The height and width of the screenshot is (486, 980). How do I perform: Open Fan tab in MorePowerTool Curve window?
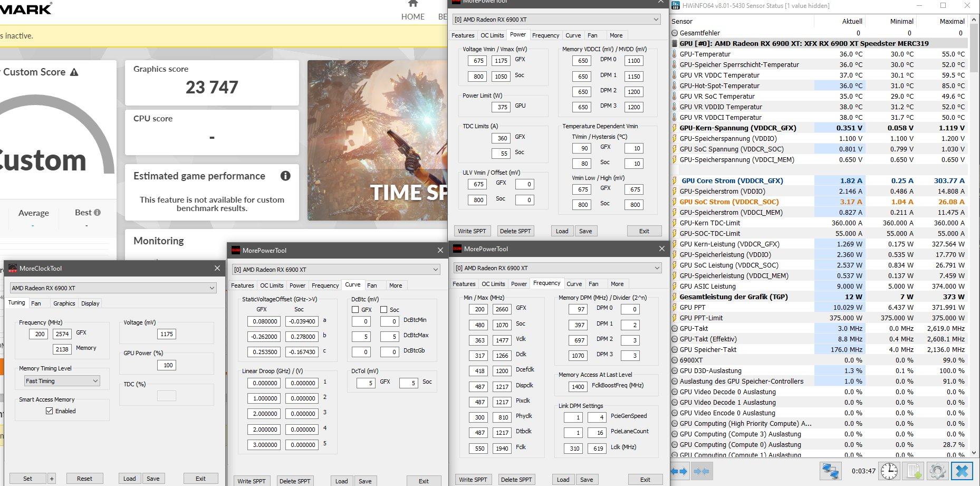[x=372, y=285]
